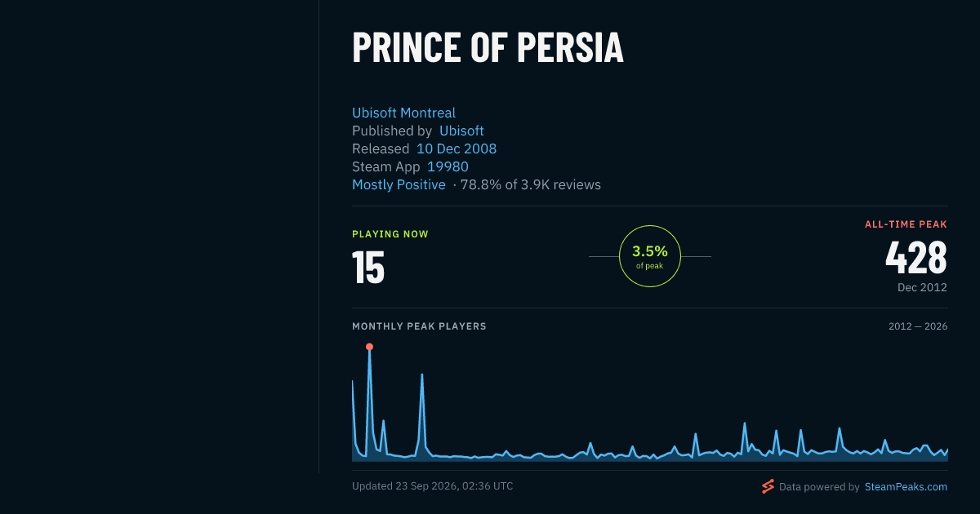Click the red all-time peak chart marker
Viewport: 980px width, 514px height.
click(369, 347)
